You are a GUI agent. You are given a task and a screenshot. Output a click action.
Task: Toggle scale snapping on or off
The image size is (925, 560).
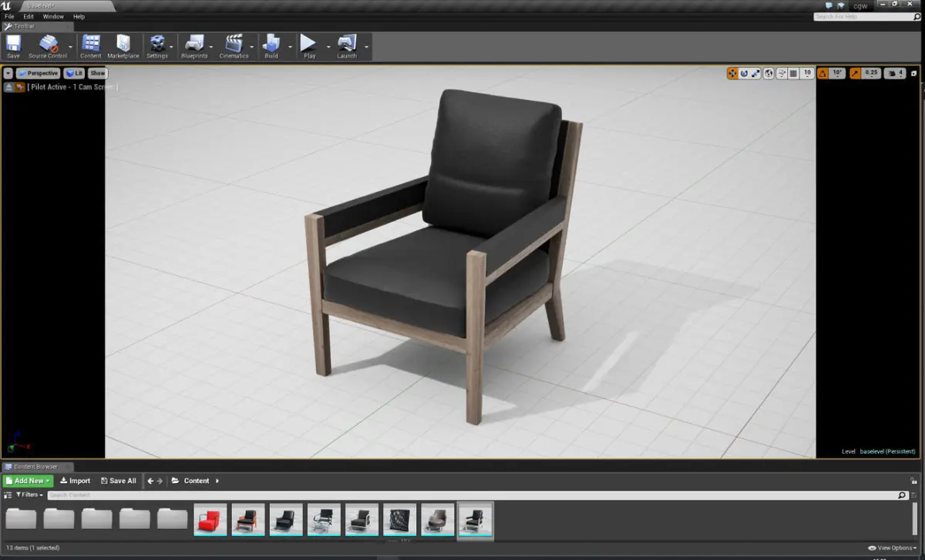[x=855, y=73]
